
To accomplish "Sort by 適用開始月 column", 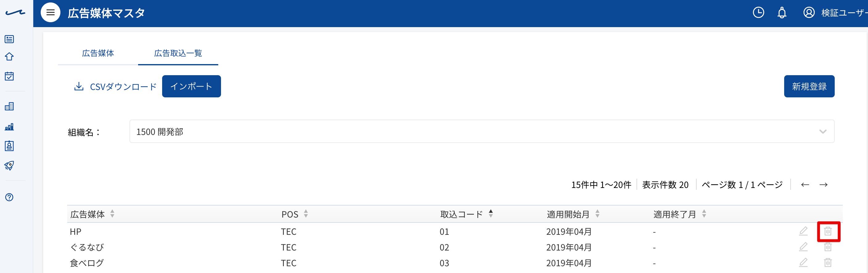I will click(597, 214).
